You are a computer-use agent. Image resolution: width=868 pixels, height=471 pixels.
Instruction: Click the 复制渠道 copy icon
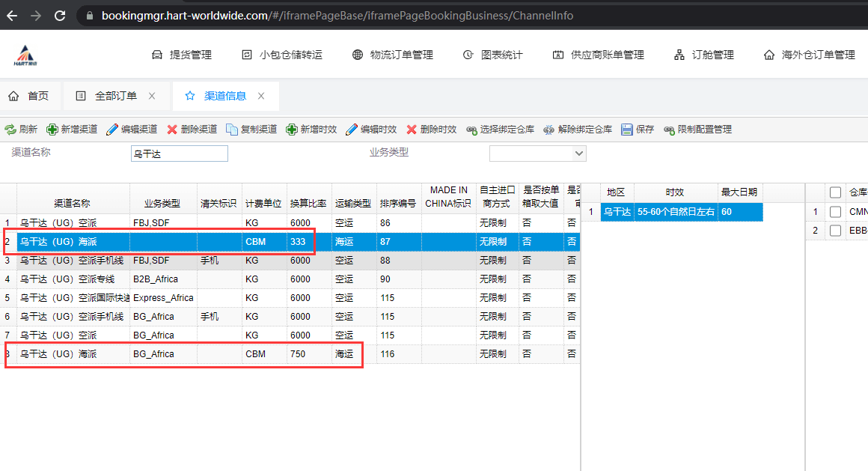click(232, 130)
